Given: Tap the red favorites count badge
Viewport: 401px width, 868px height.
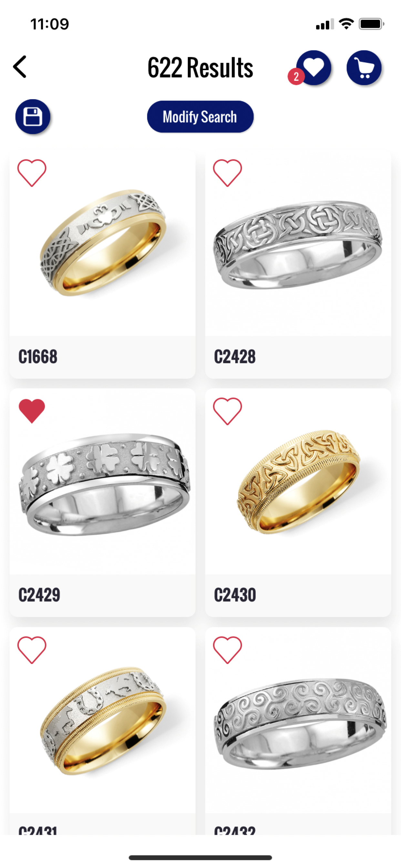Looking at the screenshot, I should point(296,77).
